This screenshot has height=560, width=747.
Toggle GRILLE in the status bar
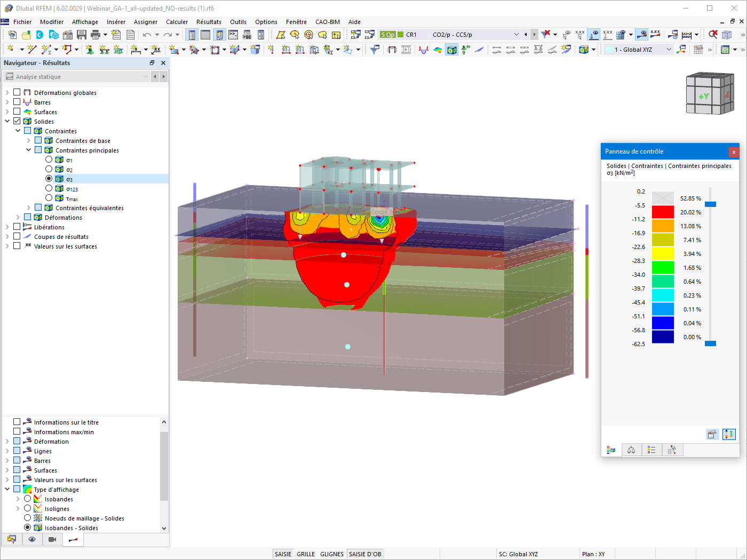pyautogui.click(x=306, y=554)
